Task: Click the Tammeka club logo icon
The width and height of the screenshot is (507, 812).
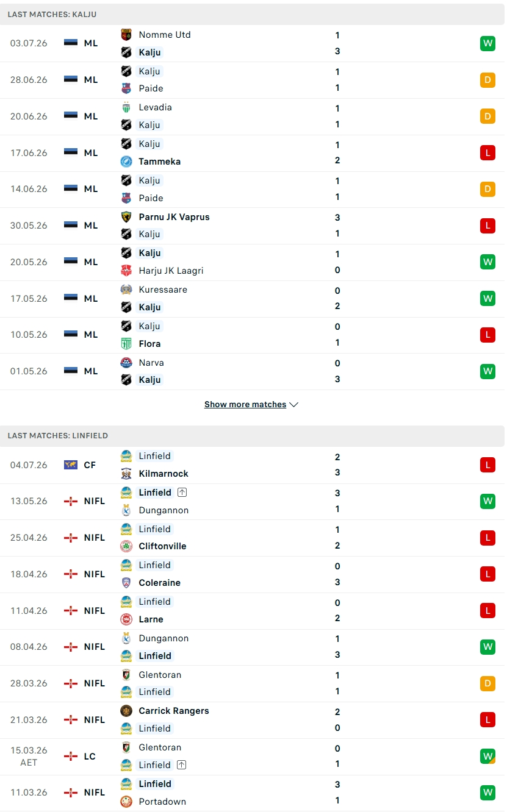Action: pos(126,162)
